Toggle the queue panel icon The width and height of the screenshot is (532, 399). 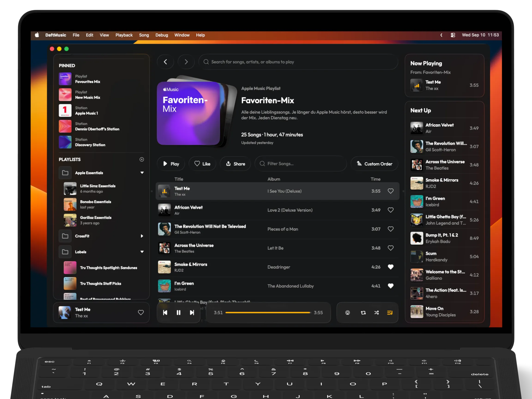click(390, 312)
